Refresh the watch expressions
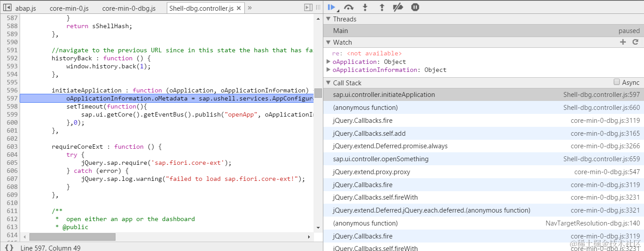Image resolution: width=644 pixels, height=251 pixels. (x=636, y=42)
